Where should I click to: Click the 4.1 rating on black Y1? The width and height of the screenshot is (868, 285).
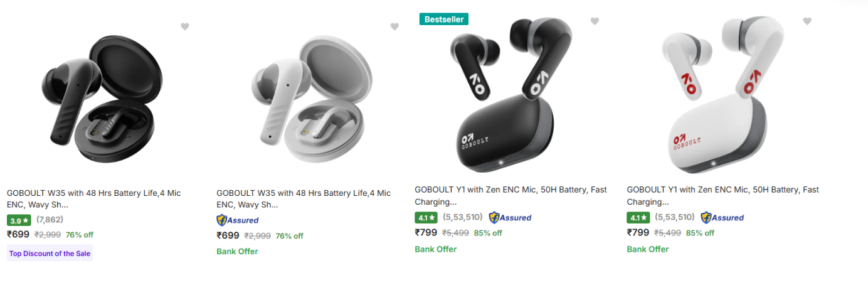[x=426, y=218]
